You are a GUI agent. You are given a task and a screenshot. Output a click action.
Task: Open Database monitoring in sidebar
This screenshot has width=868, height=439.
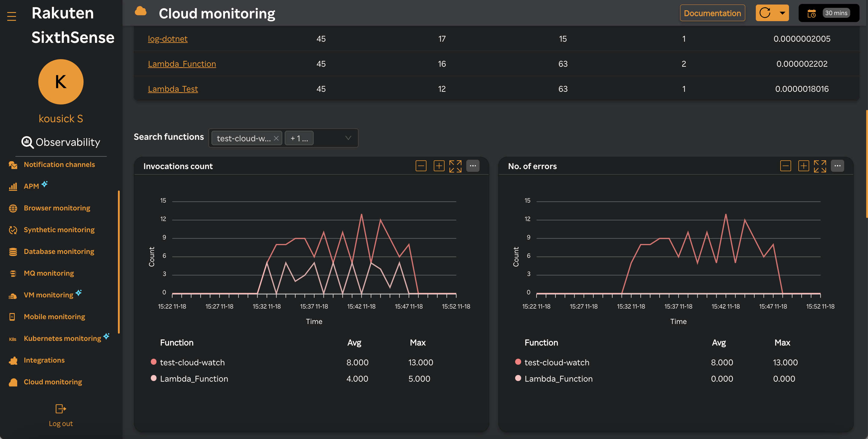coord(59,252)
